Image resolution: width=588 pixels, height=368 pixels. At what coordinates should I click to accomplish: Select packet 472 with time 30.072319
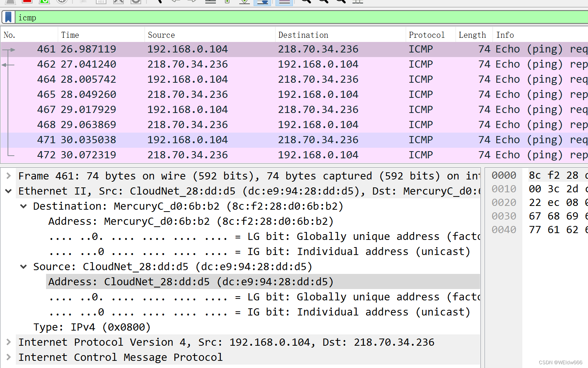[x=294, y=155]
